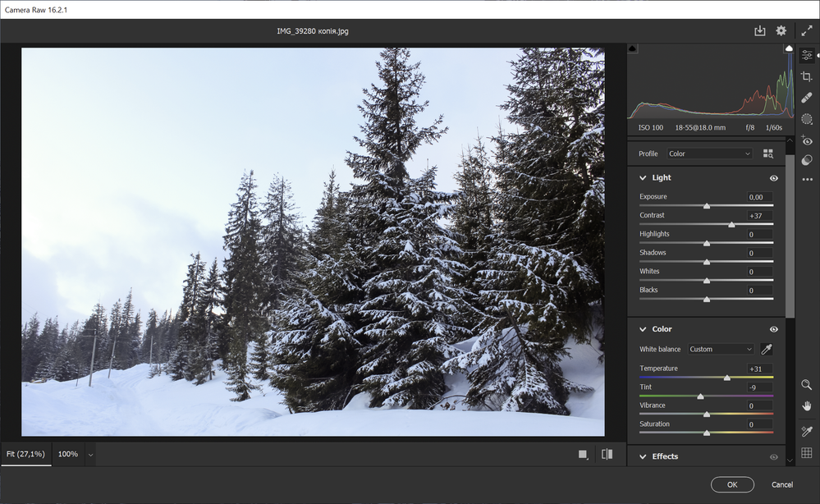
Task: Toggle visibility of Effects panel edits
Action: [x=774, y=457]
